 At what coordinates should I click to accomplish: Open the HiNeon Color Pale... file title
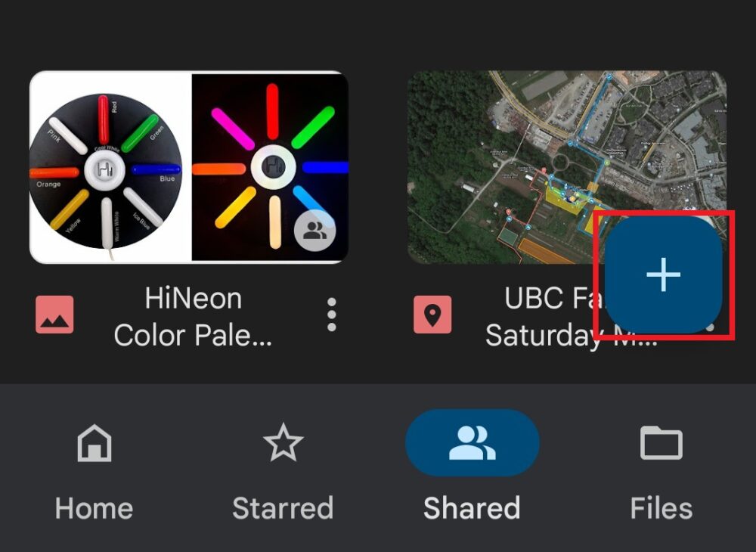194,316
